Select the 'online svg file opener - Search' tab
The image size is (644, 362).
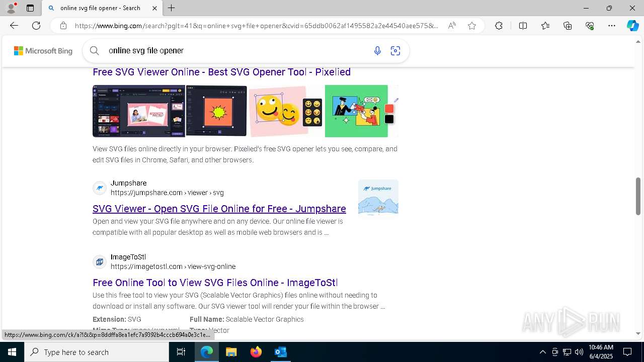point(102,8)
